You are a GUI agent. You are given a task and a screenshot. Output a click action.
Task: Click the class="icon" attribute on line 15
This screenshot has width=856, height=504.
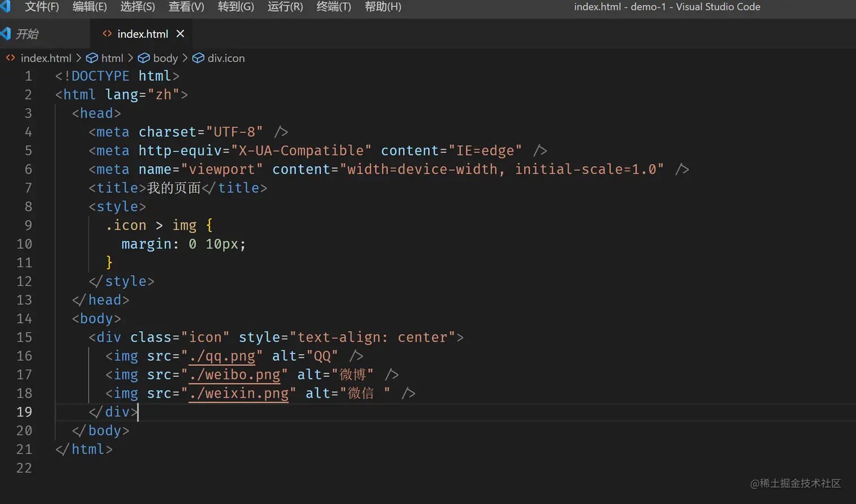point(180,337)
